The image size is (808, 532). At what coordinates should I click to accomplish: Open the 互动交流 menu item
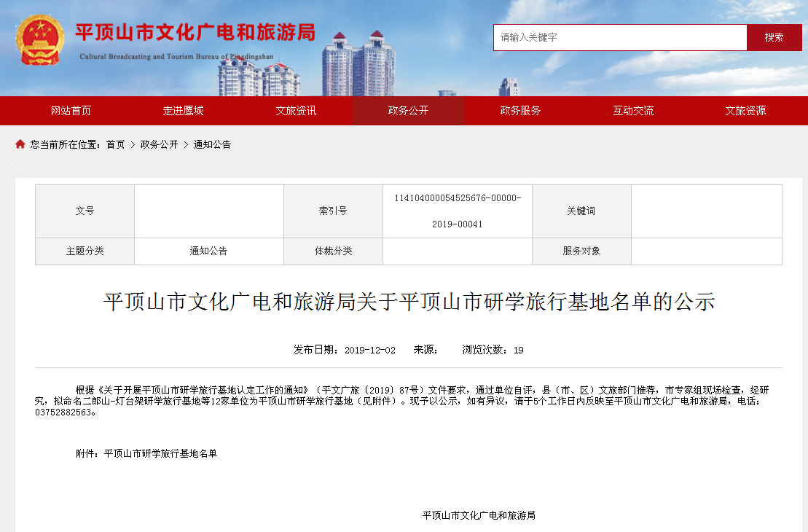point(633,111)
